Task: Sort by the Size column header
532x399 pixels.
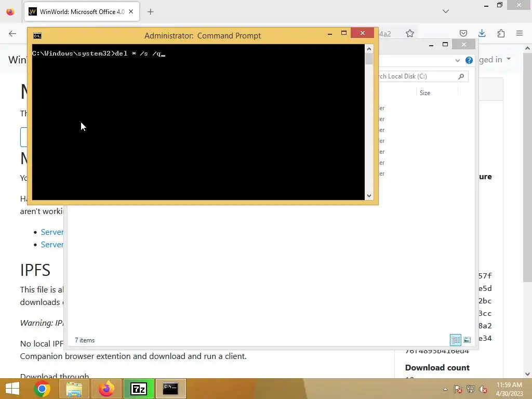Action: coord(425,93)
